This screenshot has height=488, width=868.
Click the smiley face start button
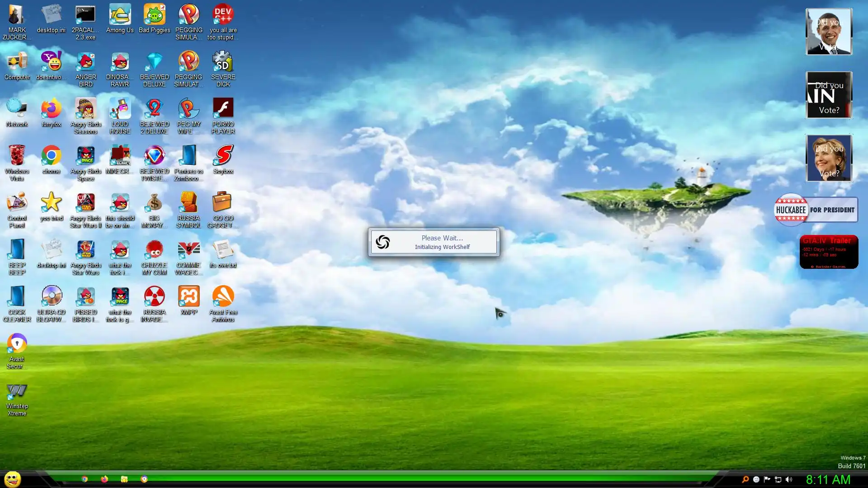click(x=13, y=479)
